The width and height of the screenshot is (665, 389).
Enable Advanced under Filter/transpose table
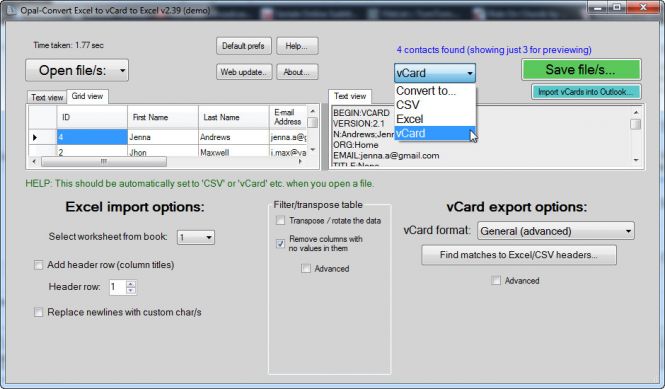pos(306,268)
